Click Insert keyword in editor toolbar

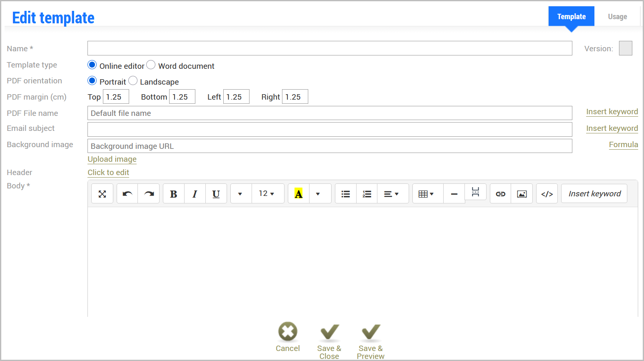(x=594, y=194)
